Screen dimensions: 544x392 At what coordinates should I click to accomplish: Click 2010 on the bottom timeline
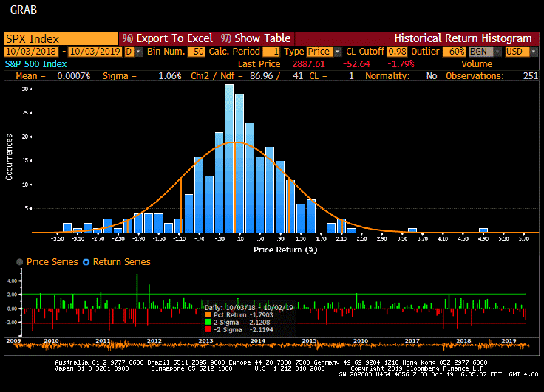point(51,341)
